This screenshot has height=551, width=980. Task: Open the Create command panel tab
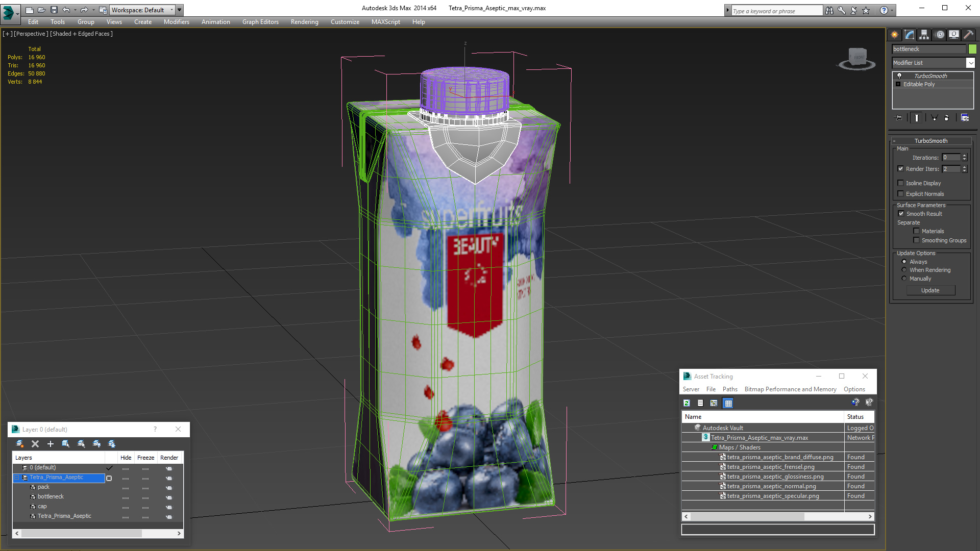(x=894, y=35)
